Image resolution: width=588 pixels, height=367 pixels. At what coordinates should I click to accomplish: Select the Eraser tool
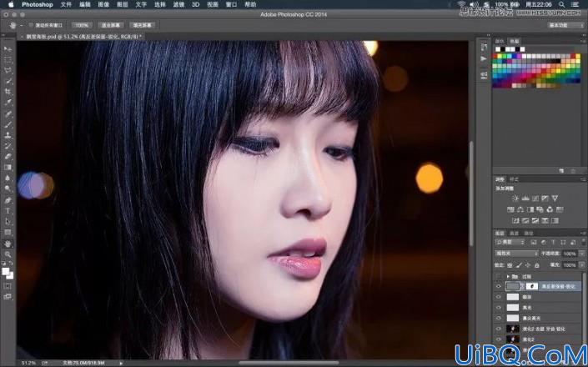pos(8,156)
